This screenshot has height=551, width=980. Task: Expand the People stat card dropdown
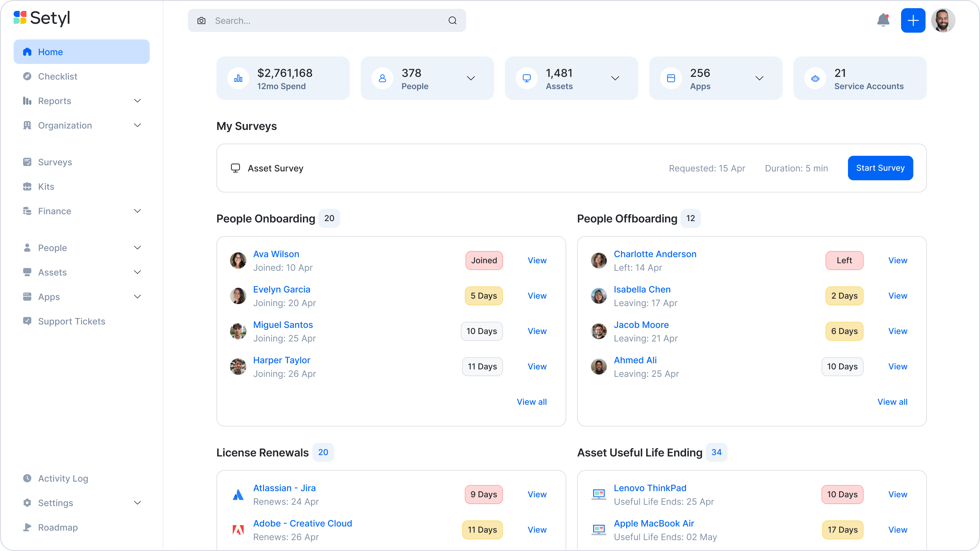tap(471, 78)
